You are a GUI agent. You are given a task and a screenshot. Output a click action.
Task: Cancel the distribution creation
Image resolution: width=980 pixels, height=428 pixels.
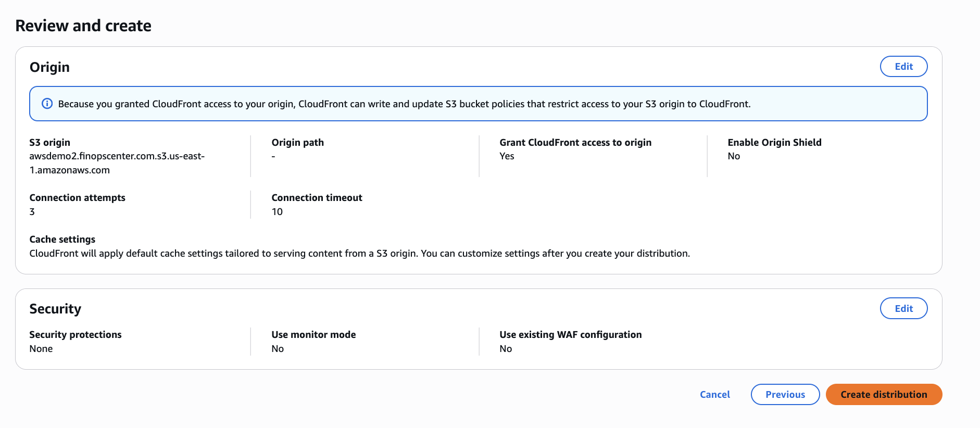[x=714, y=394]
